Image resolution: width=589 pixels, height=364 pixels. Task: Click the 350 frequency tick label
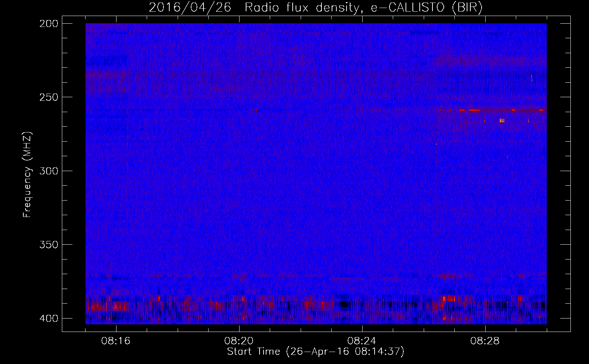[48, 245]
